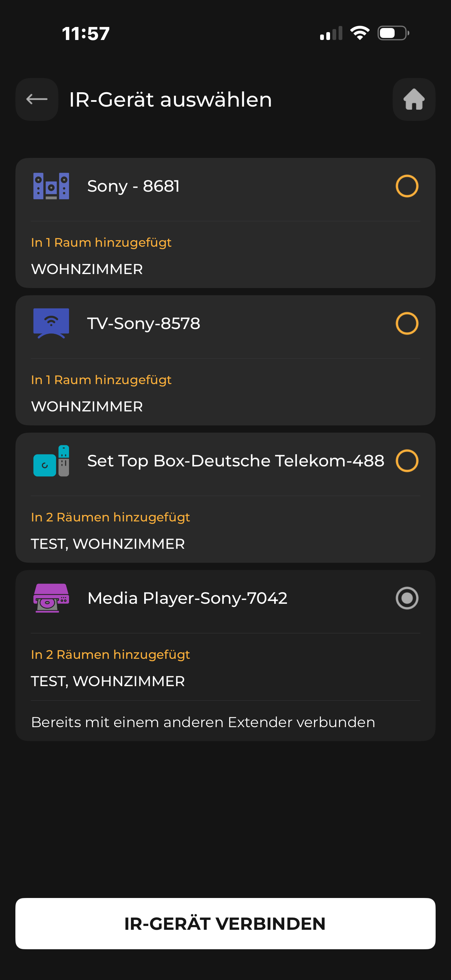Image resolution: width=451 pixels, height=980 pixels.
Task: Tap 'Bereits mit einem anderen Extender verbunden' notice
Action: [x=203, y=722]
